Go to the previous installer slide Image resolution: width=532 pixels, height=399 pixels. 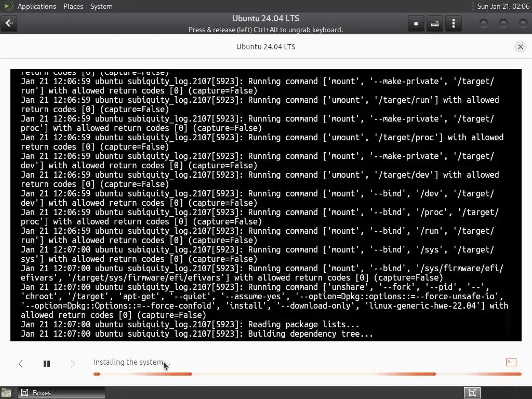click(x=20, y=364)
